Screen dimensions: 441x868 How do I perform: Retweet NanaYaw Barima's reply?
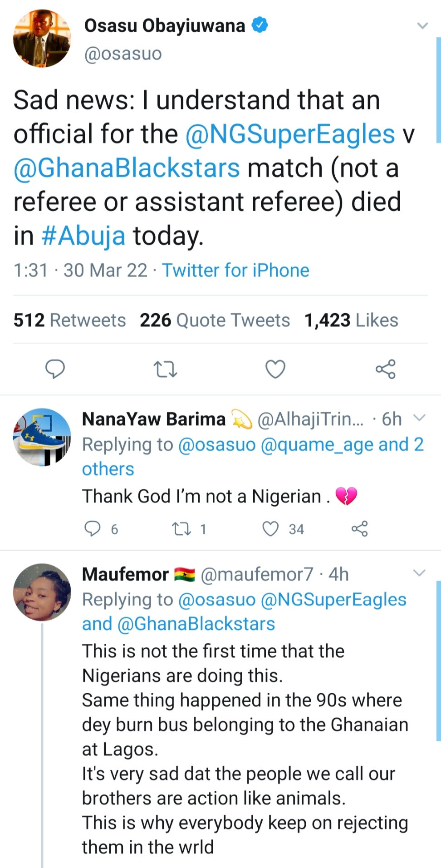click(x=181, y=529)
